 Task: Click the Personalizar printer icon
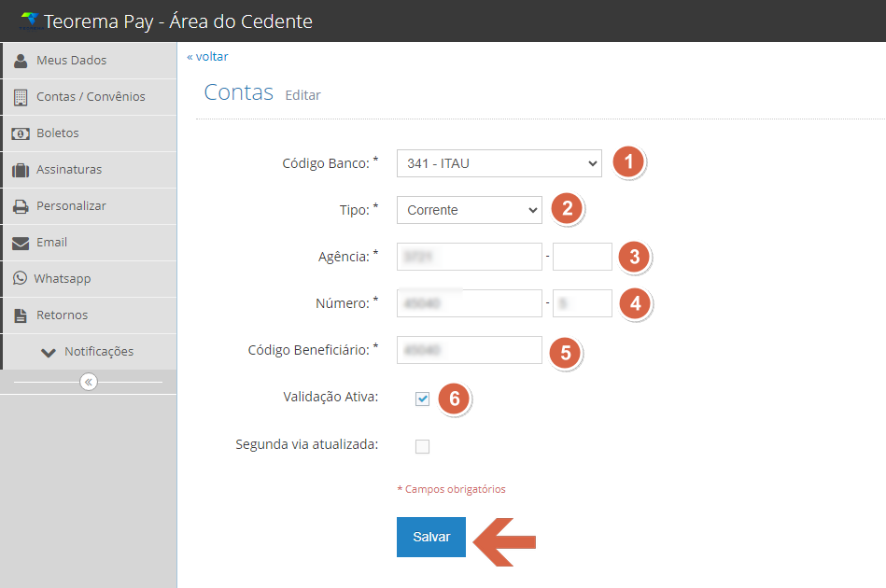(x=21, y=206)
